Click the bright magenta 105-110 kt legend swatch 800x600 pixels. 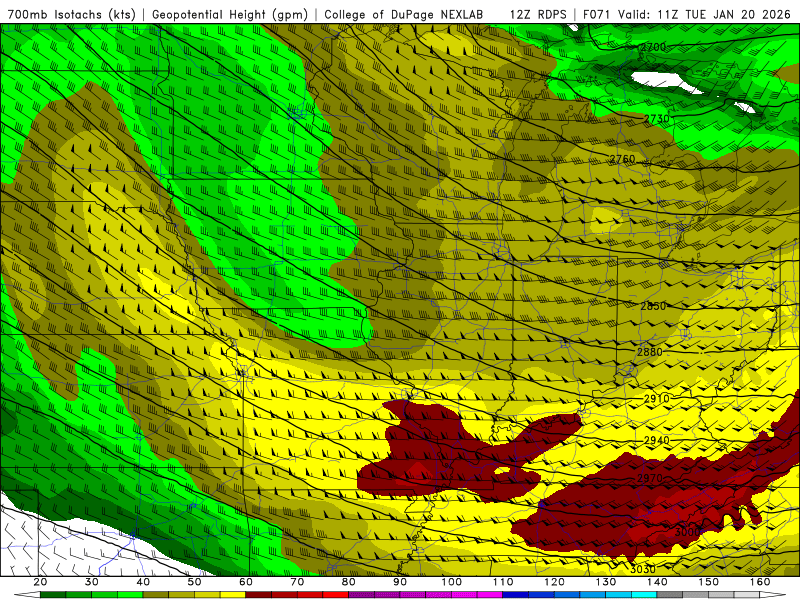point(490,595)
